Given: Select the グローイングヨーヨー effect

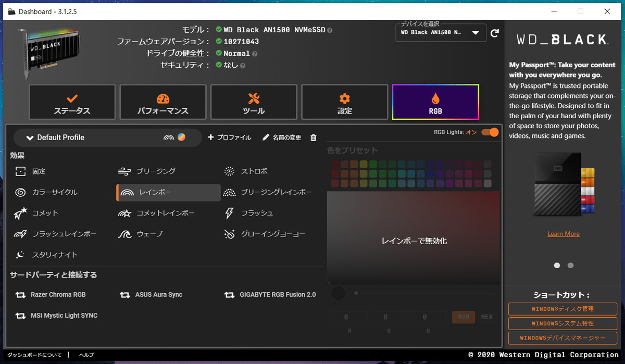Looking at the screenshot, I should (x=265, y=234).
